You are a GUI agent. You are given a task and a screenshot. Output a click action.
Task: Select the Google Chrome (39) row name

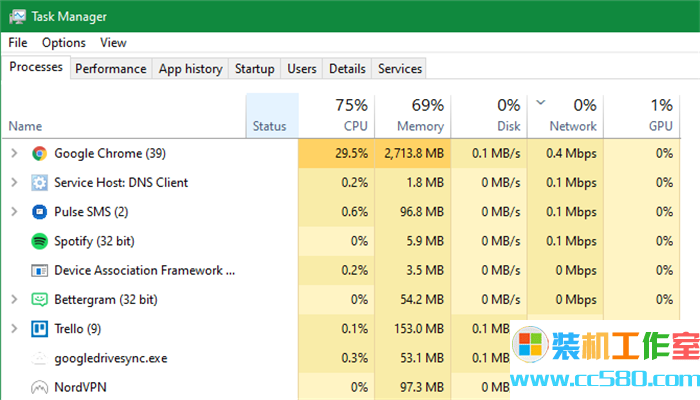110,154
